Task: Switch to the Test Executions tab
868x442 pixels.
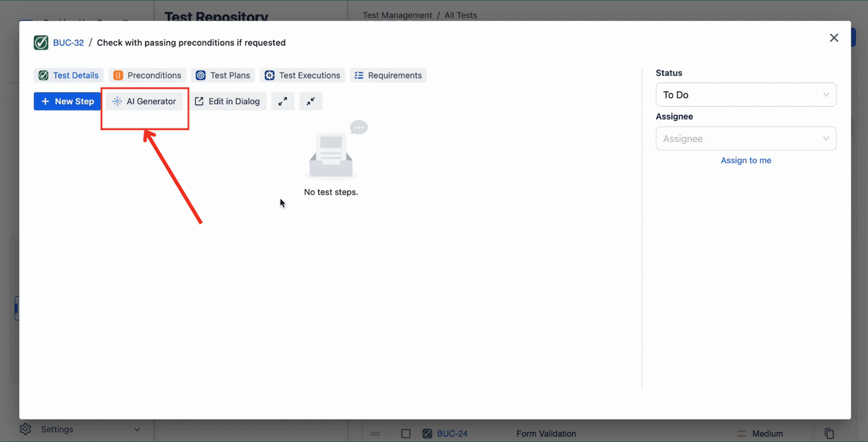Action: (x=302, y=75)
